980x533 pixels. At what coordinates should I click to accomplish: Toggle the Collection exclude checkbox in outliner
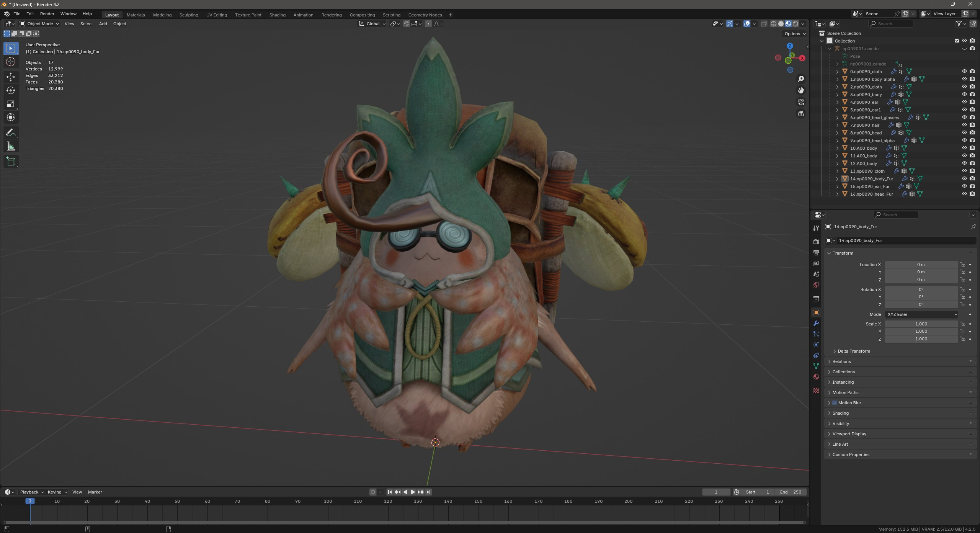tap(957, 41)
